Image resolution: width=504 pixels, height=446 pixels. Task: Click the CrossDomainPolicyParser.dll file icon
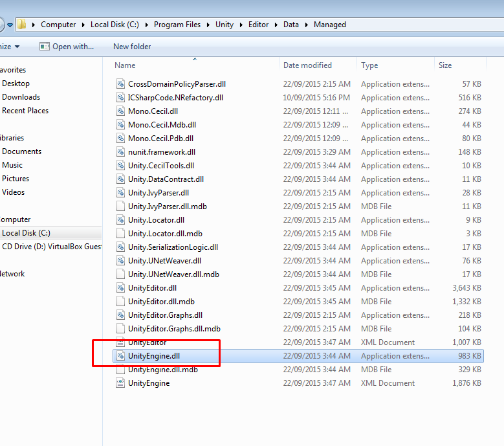[120, 84]
